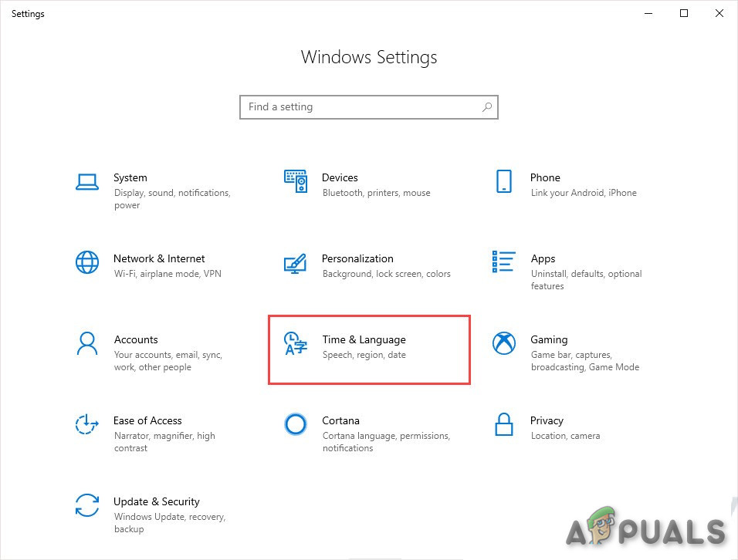Click the Update & Security arrows icon
Image resolution: width=738 pixels, height=560 pixels.
87,505
